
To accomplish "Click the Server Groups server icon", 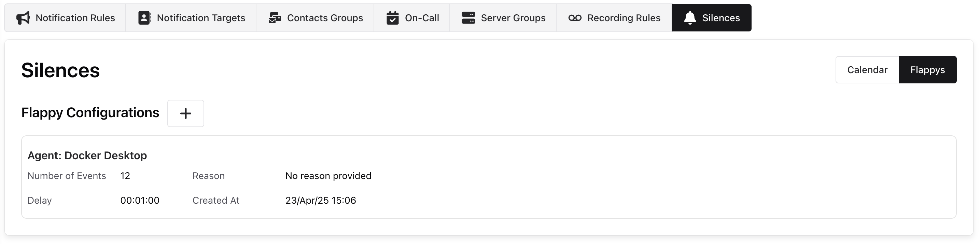I will (x=468, y=18).
